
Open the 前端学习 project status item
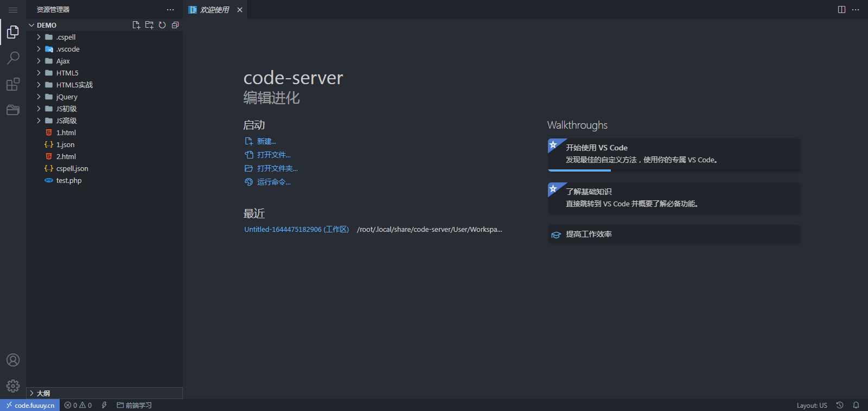[134, 405]
